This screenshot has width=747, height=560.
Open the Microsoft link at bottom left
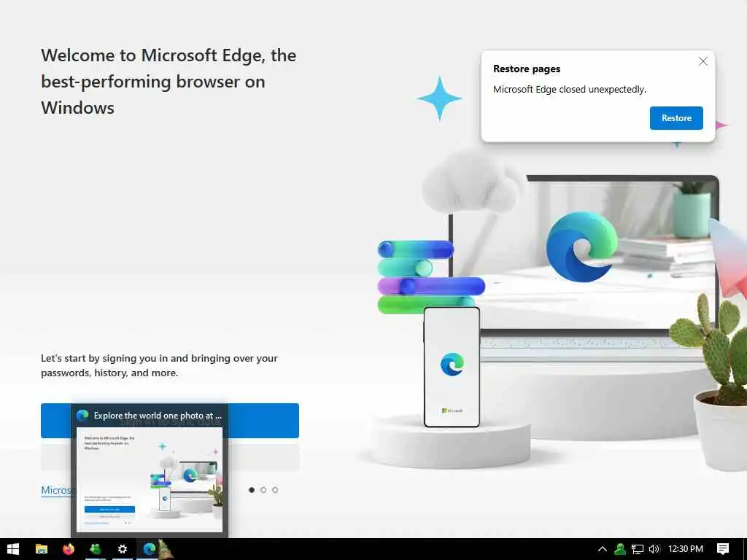[x=55, y=490]
